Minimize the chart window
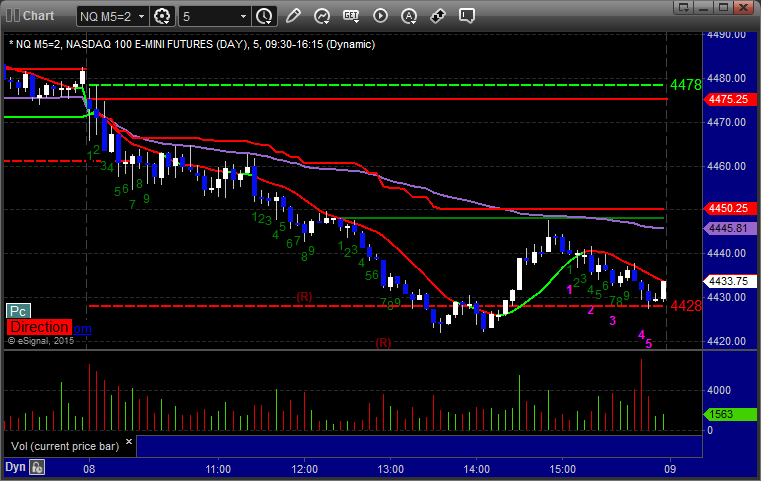The image size is (761, 481). coord(704,7)
